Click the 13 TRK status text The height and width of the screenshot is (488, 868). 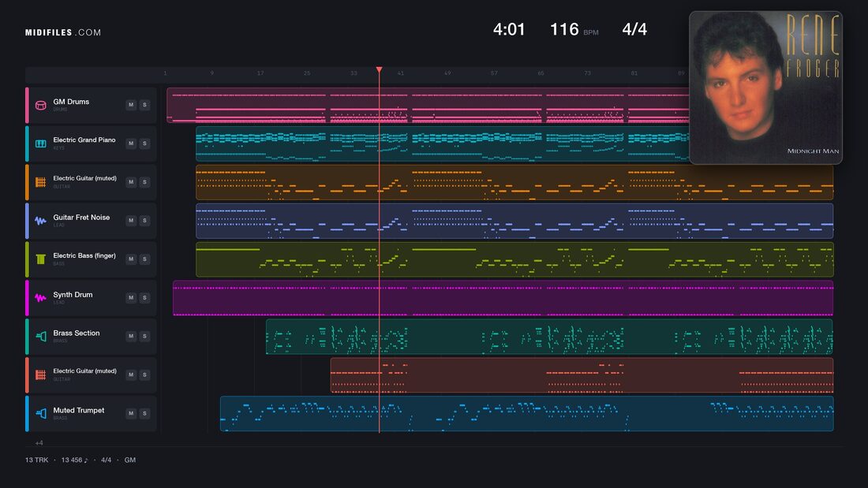click(x=36, y=460)
